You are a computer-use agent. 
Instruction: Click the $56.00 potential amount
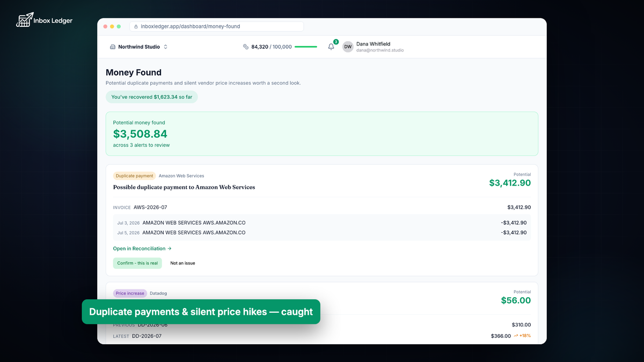point(516,300)
